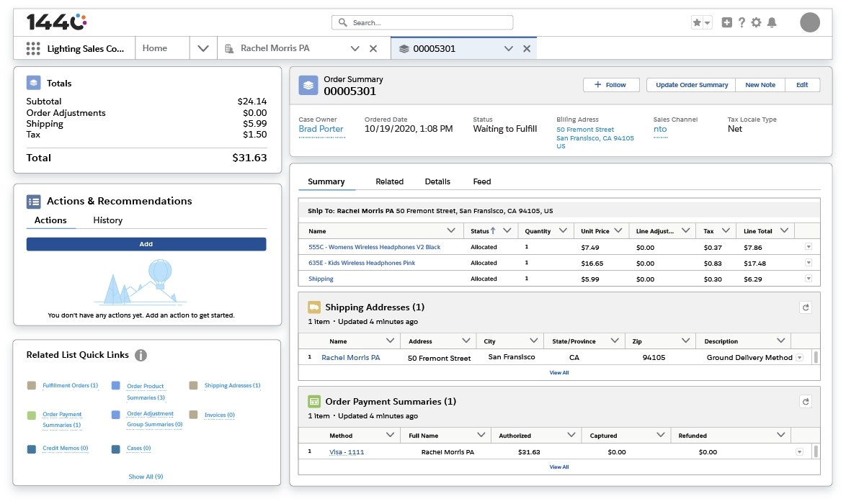Refresh the Order Payment Summaries list
This screenshot has height=504, width=846.
[x=806, y=402]
